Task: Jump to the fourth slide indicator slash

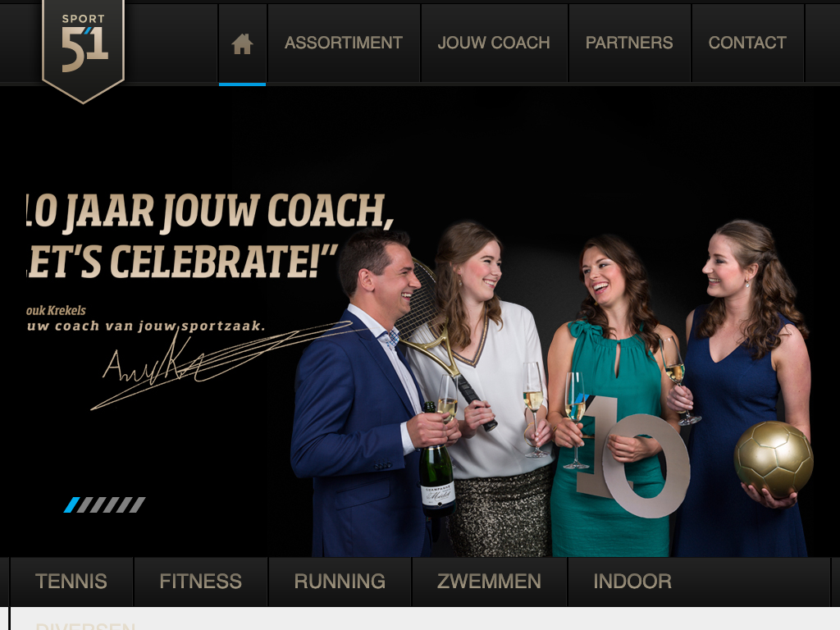Action: (x=111, y=504)
